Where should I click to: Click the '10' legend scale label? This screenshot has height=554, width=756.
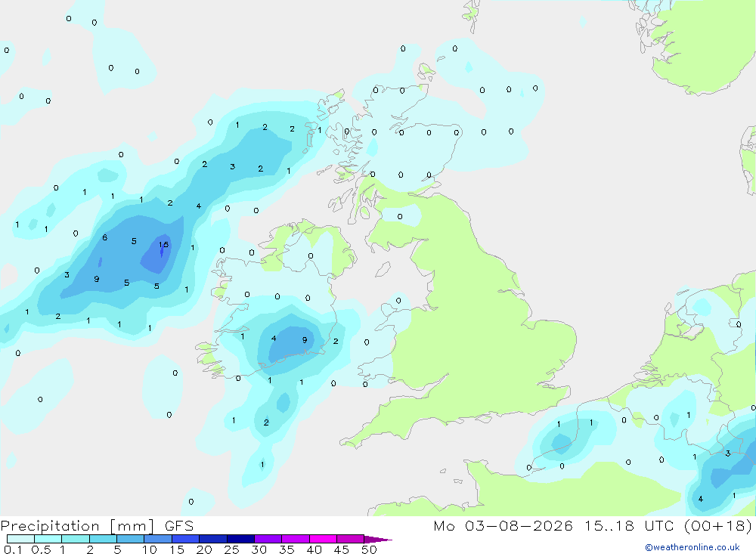(150, 549)
